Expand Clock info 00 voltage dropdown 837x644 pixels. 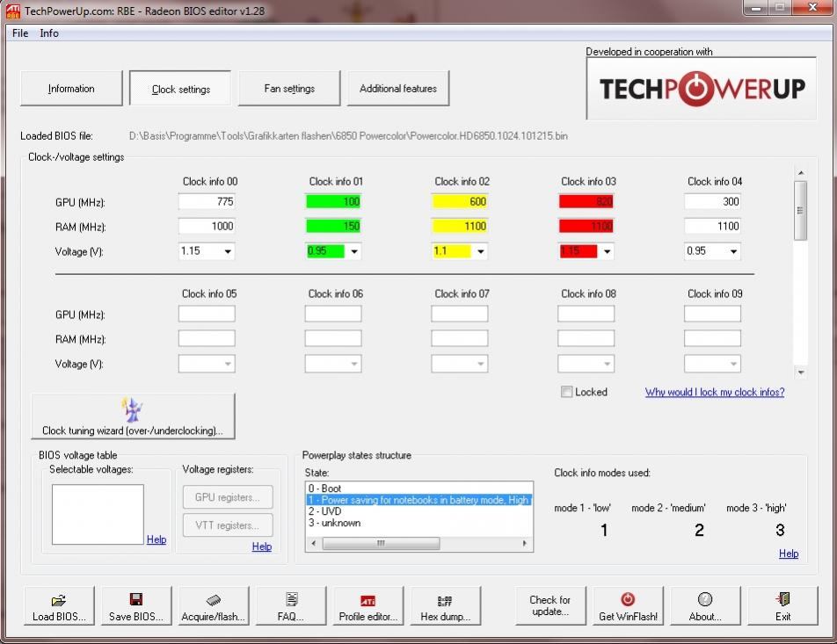coord(228,251)
